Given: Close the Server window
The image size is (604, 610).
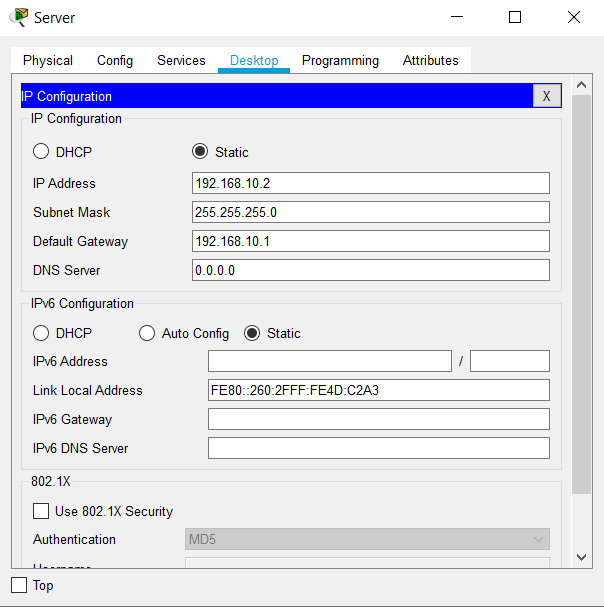Looking at the screenshot, I should [574, 17].
